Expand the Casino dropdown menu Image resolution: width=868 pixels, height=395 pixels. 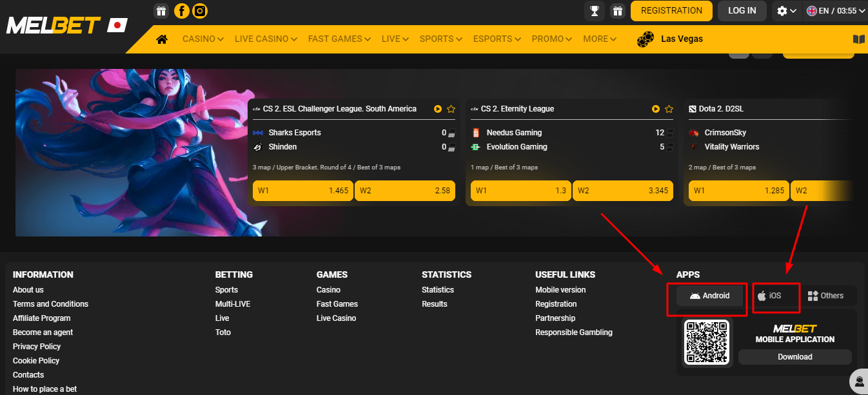coord(202,39)
